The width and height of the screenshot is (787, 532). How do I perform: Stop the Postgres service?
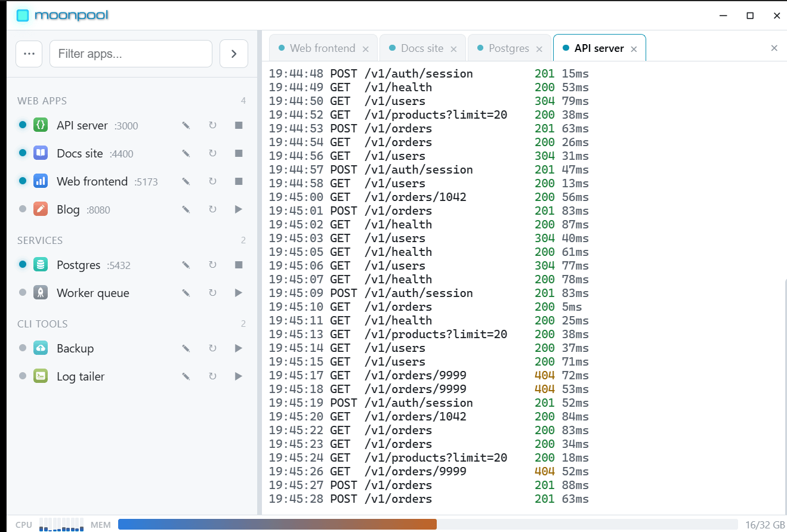point(239,265)
